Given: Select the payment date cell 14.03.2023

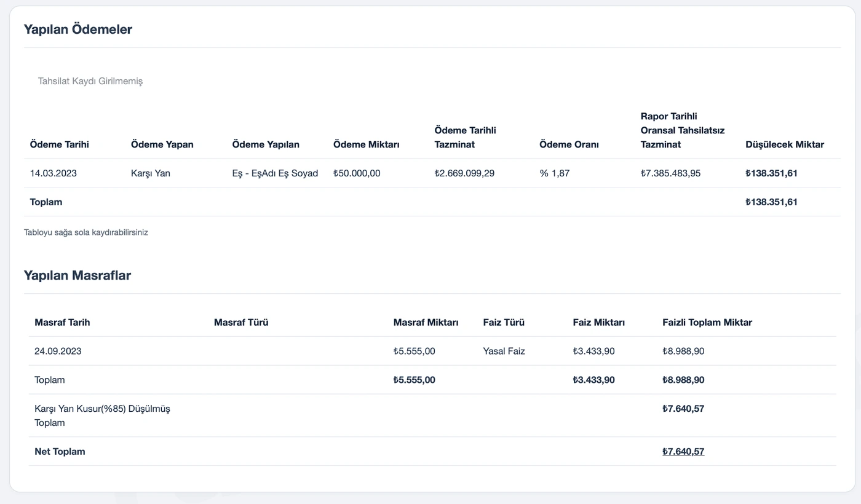Looking at the screenshot, I should (54, 173).
